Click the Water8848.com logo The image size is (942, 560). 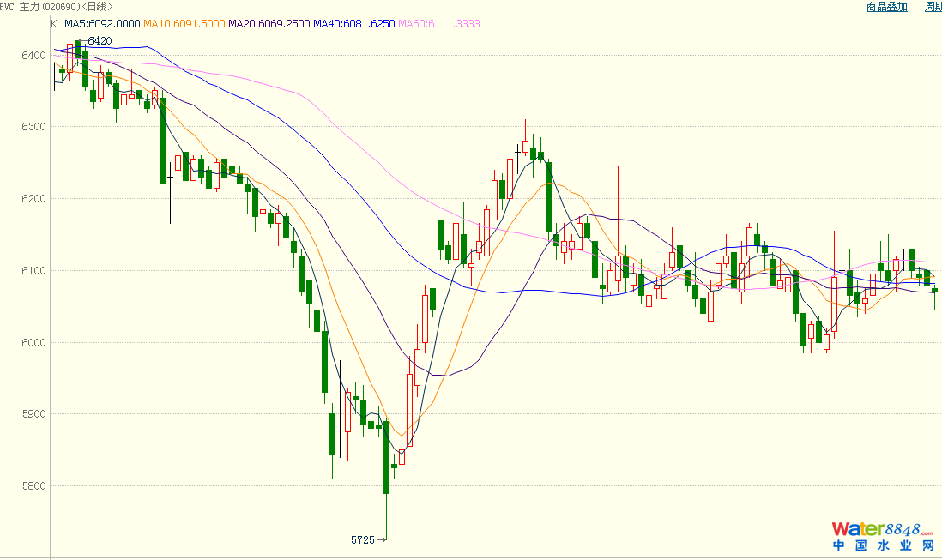coord(883,528)
